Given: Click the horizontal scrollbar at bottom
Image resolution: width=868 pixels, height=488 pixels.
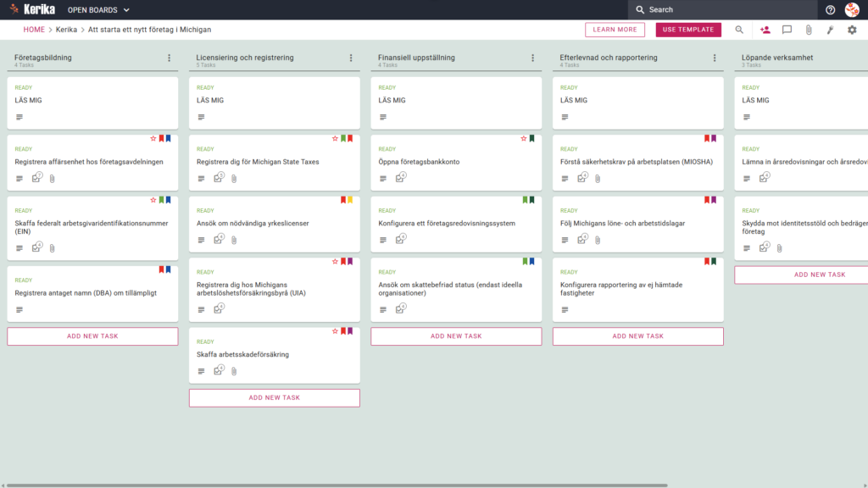Looking at the screenshot, I should tap(337, 485).
